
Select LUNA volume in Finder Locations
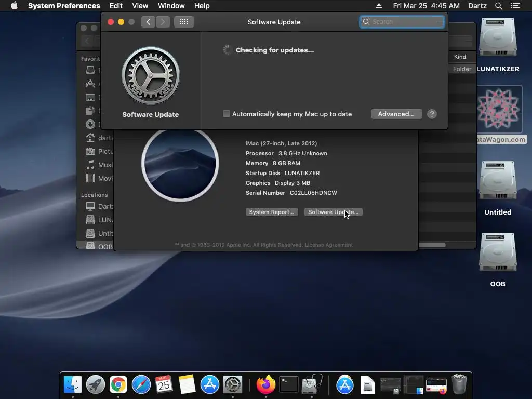[x=99, y=220]
